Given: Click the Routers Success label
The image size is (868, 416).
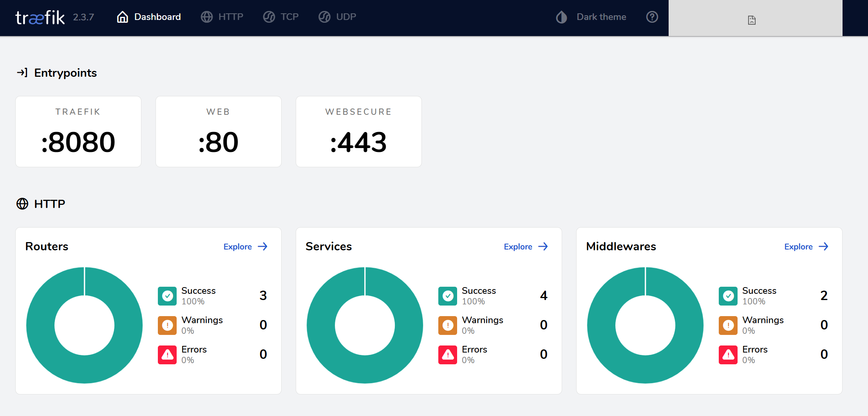Looking at the screenshot, I should click(x=199, y=291).
